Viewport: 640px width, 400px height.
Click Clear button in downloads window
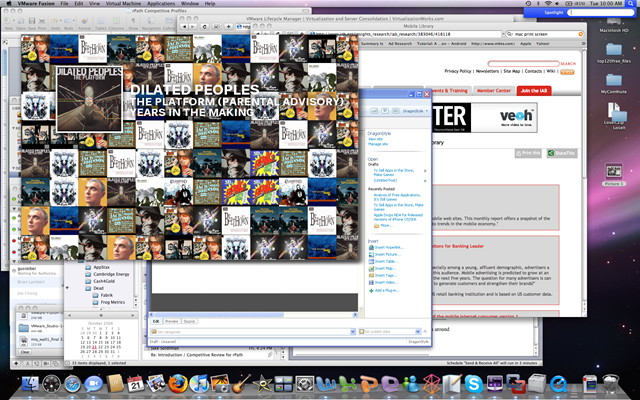click(x=25, y=352)
